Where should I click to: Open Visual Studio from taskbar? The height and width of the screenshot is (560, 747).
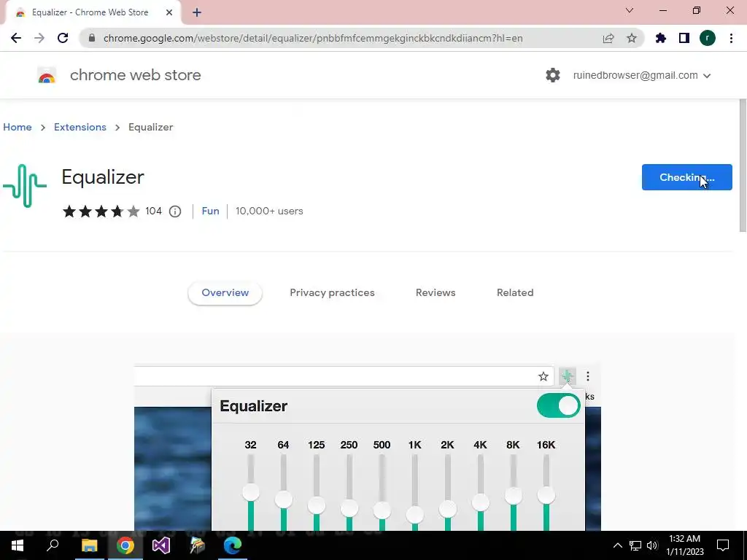click(x=161, y=545)
